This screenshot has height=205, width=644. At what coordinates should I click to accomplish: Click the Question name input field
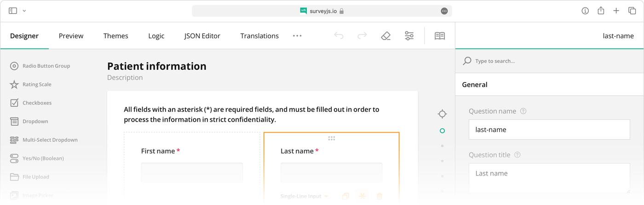click(x=549, y=130)
